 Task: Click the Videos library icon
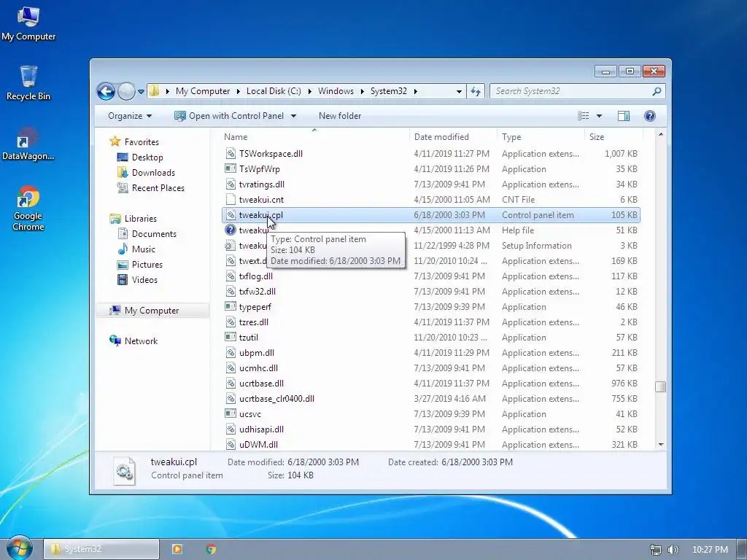pos(123,279)
